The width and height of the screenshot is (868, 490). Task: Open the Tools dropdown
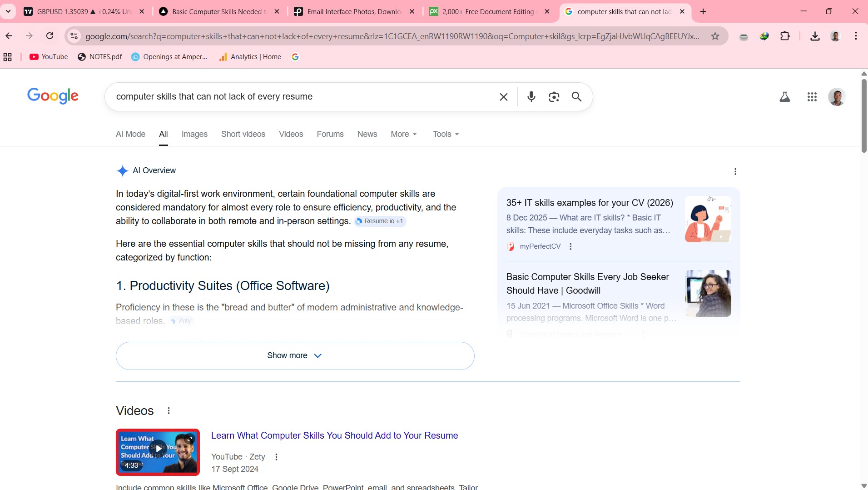[445, 134]
